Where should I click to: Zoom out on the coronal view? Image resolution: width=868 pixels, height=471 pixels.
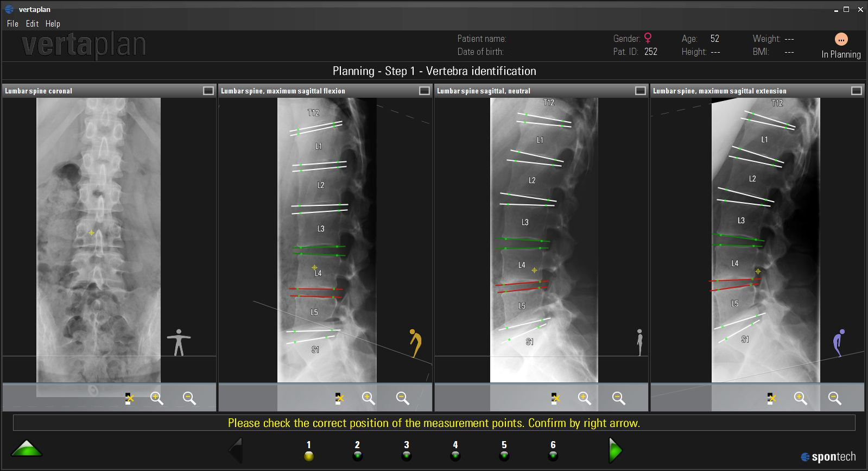189,398
